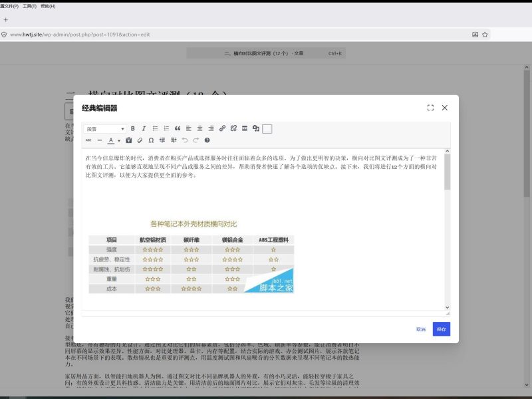Insert Read More tag
This screenshot has height=399, width=532.
pyautogui.click(x=245, y=128)
